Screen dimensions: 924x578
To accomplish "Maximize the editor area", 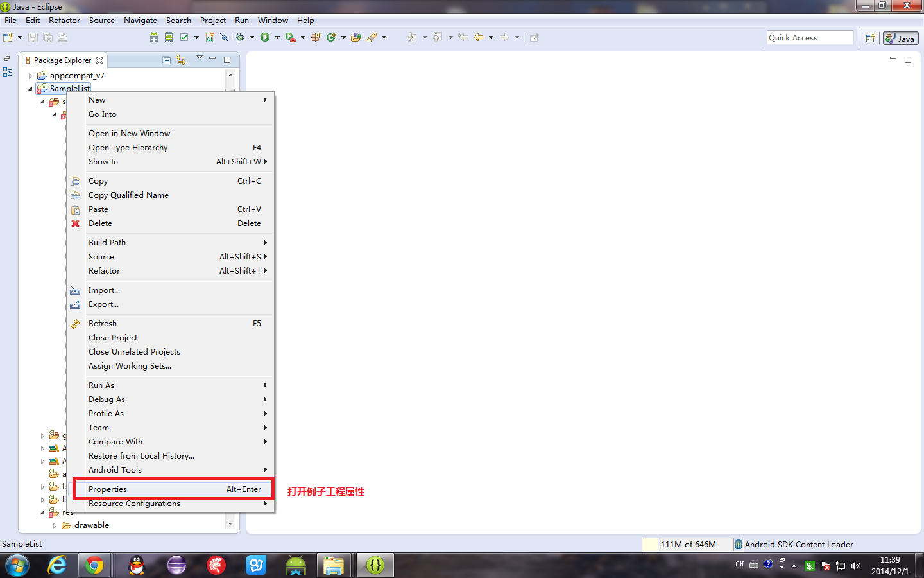I will (x=908, y=59).
